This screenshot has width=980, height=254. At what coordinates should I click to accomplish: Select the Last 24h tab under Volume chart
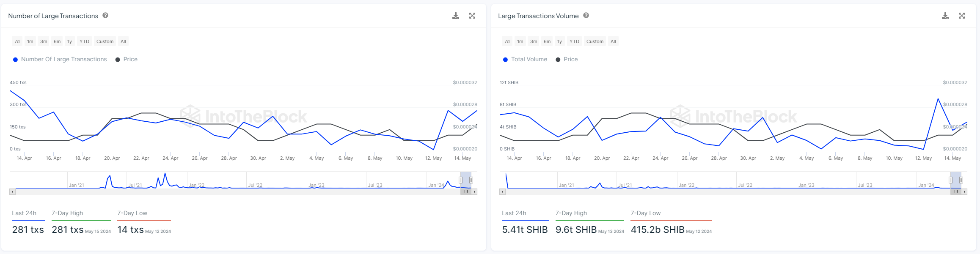point(514,213)
